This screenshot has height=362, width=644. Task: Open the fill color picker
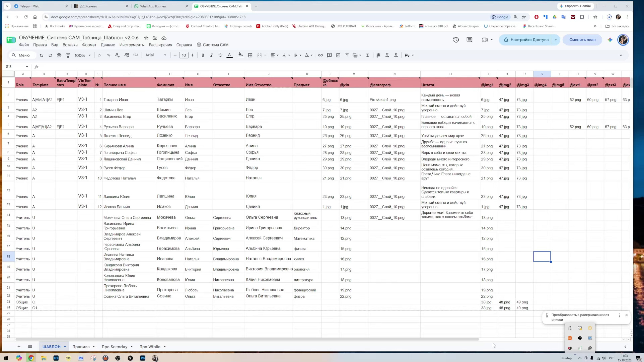(240, 55)
